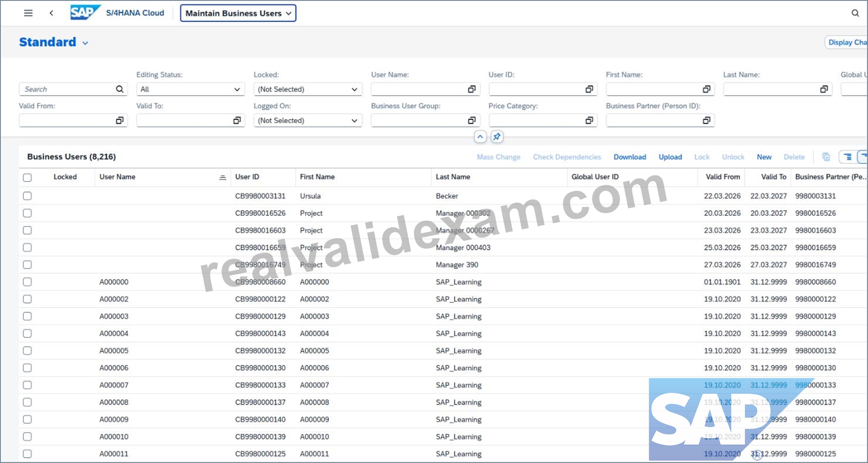Tick the checkbox for user A000005
Image resolution: width=868 pixels, height=463 pixels.
[x=27, y=351]
